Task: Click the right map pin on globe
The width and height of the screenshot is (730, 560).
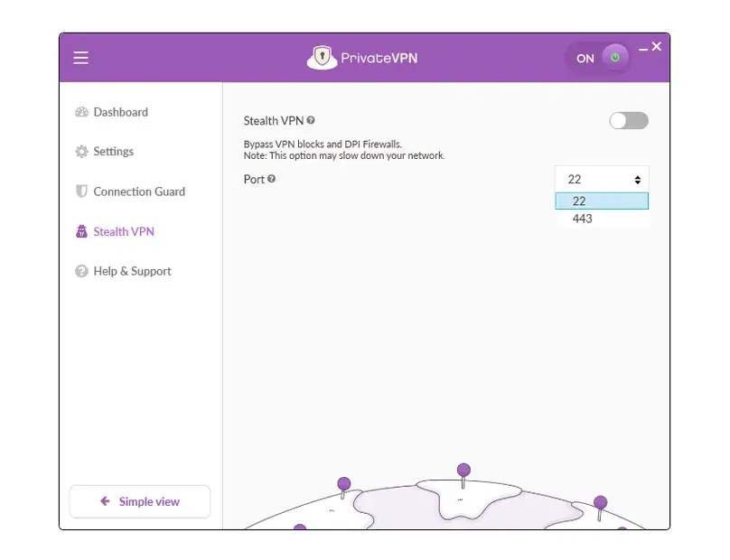Action: pyautogui.click(x=600, y=508)
